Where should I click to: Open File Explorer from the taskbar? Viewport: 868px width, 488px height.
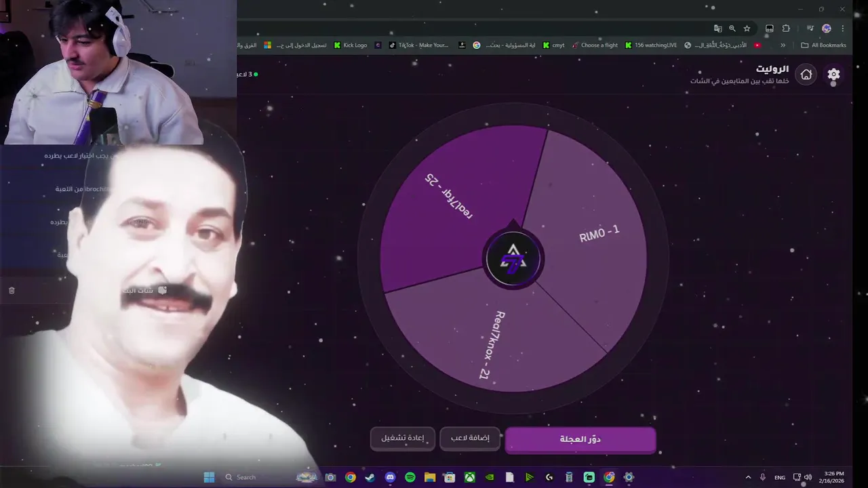point(430,477)
